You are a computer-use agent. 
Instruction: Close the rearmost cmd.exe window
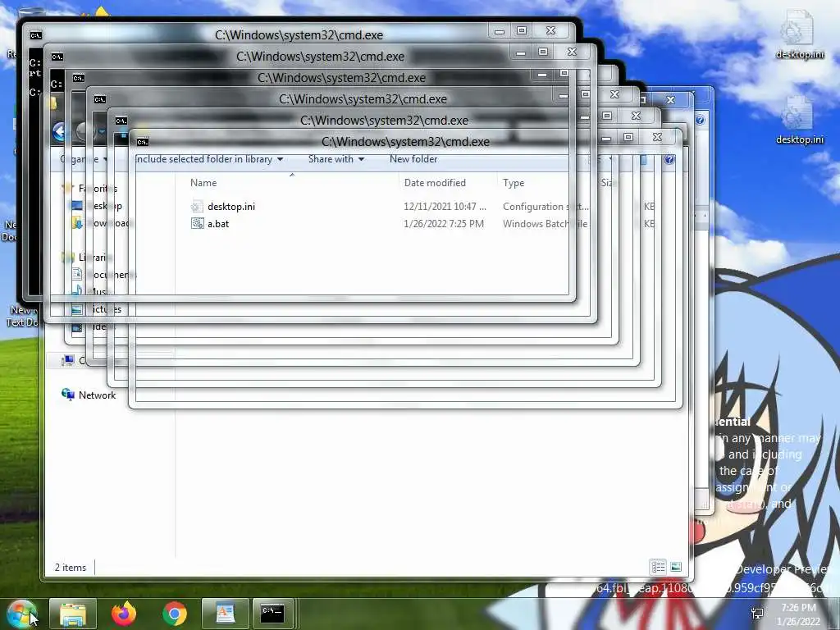click(550, 30)
